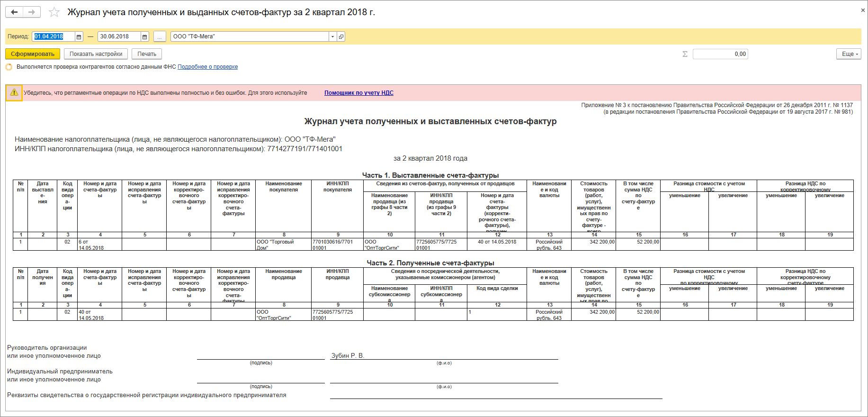The width and height of the screenshot is (868, 417).
Task: Click the spinning counterparty check indicator icon
Action: 9,67
